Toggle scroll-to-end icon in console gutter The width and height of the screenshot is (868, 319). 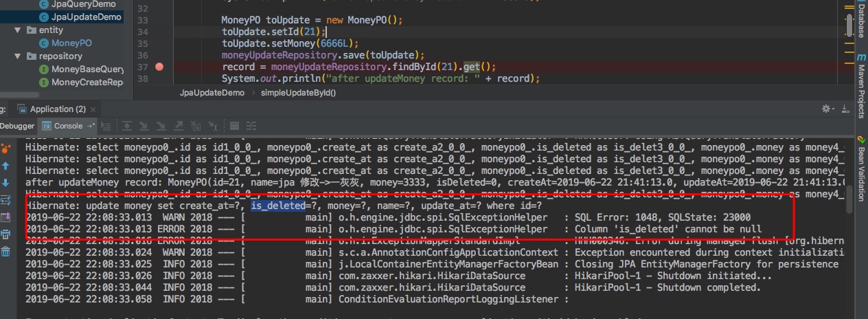pyautogui.click(x=5, y=217)
